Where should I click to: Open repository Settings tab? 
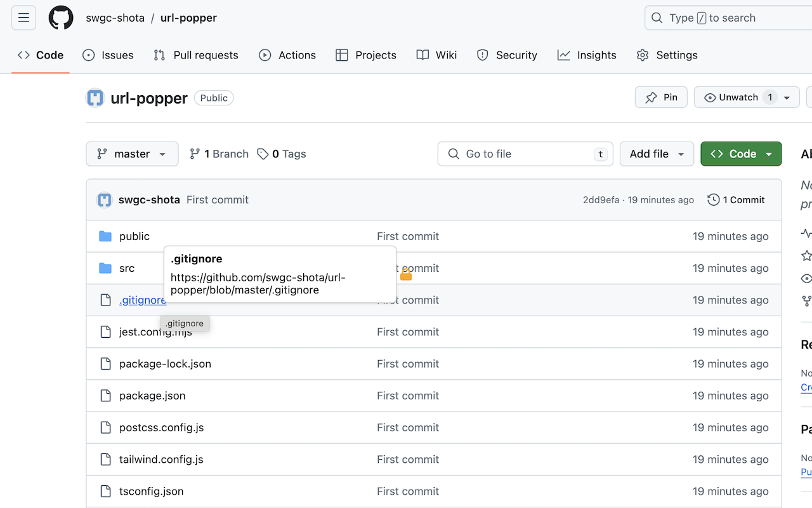pos(667,55)
